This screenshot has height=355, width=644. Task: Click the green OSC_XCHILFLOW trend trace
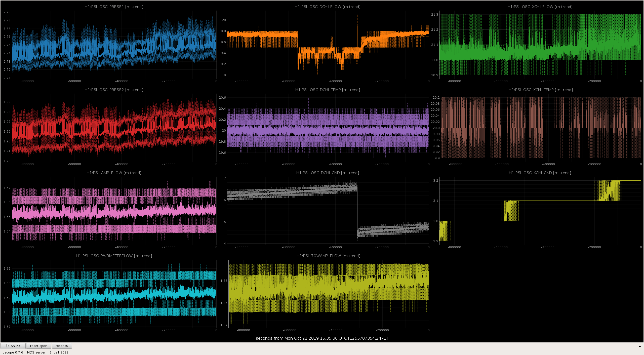tap(540, 53)
